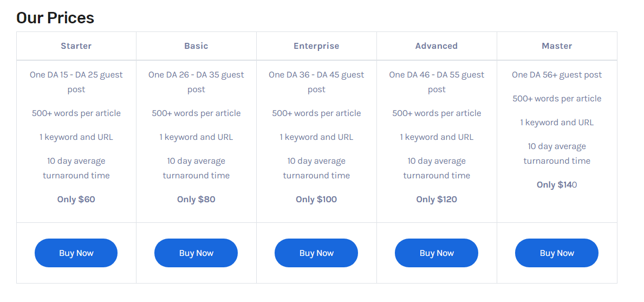This screenshot has height=302, width=644.
Task: Click the "Our Prices" heading
Action: coord(55,18)
